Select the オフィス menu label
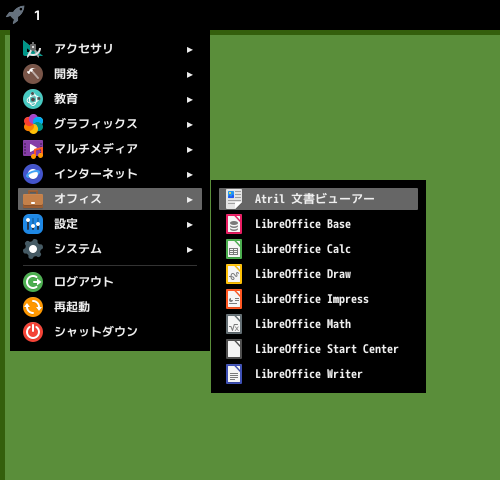500x480 pixels. 78,199
